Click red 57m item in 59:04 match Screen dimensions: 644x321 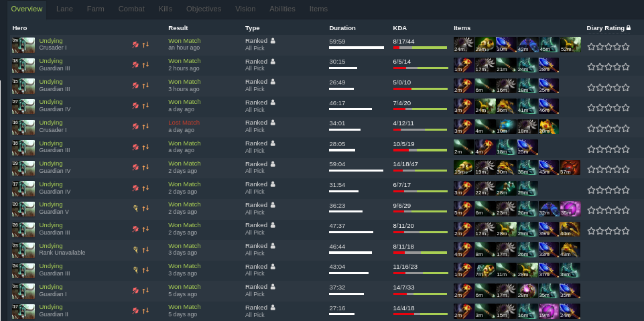point(570,168)
